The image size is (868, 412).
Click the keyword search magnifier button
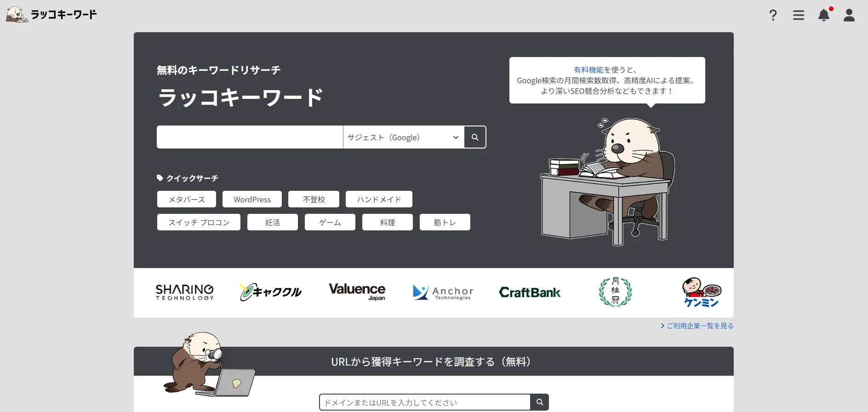coord(475,137)
